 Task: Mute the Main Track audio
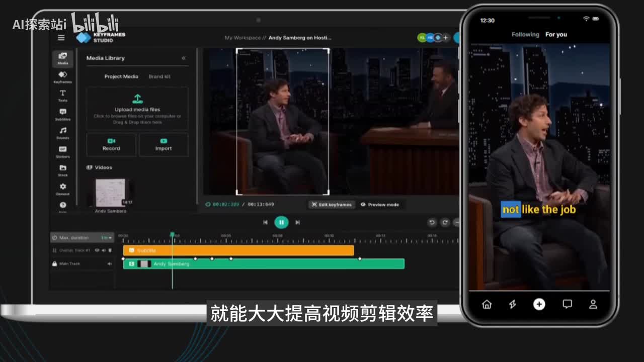click(109, 264)
